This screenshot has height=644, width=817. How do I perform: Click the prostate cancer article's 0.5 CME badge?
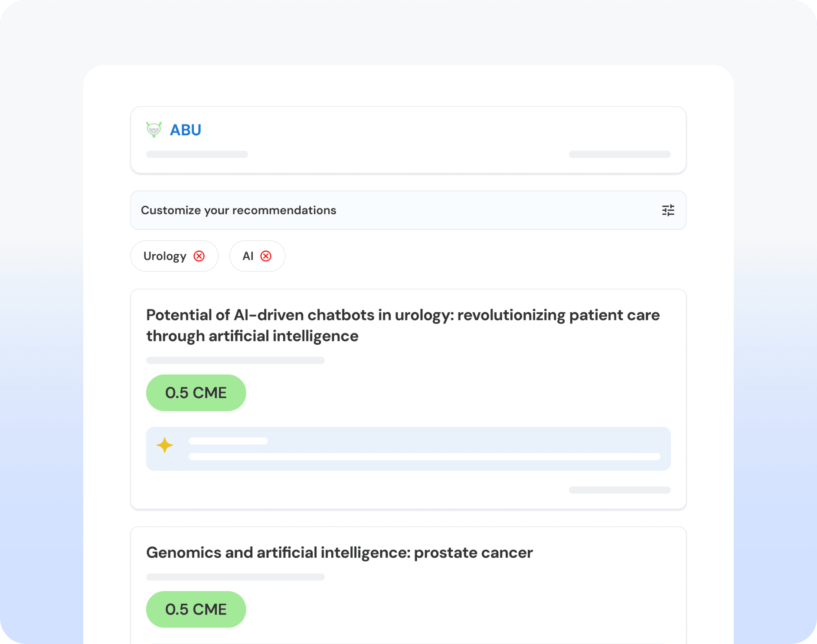pyautogui.click(x=196, y=609)
